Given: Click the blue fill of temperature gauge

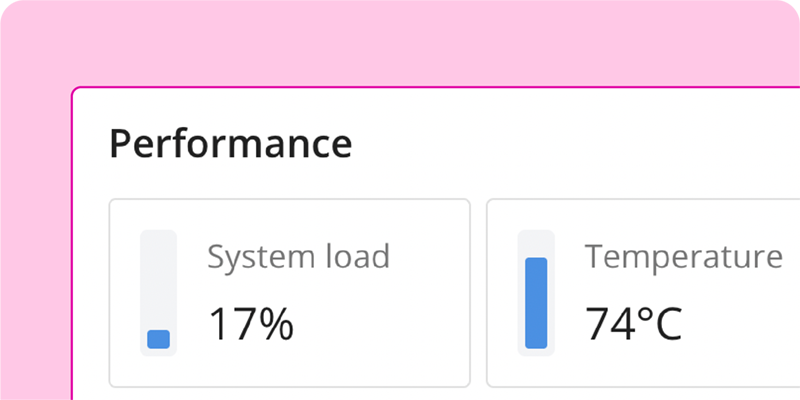Looking at the screenshot, I should point(536,303).
